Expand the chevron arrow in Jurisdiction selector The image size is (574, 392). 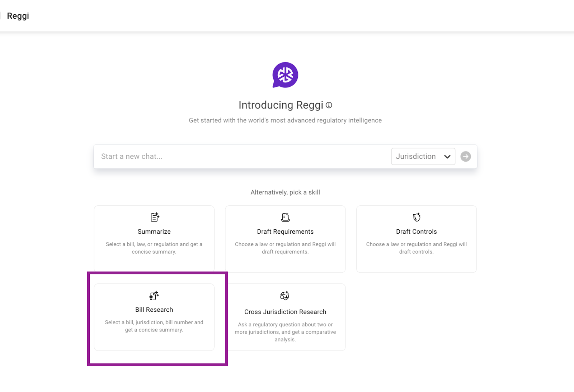(x=447, y=157)
